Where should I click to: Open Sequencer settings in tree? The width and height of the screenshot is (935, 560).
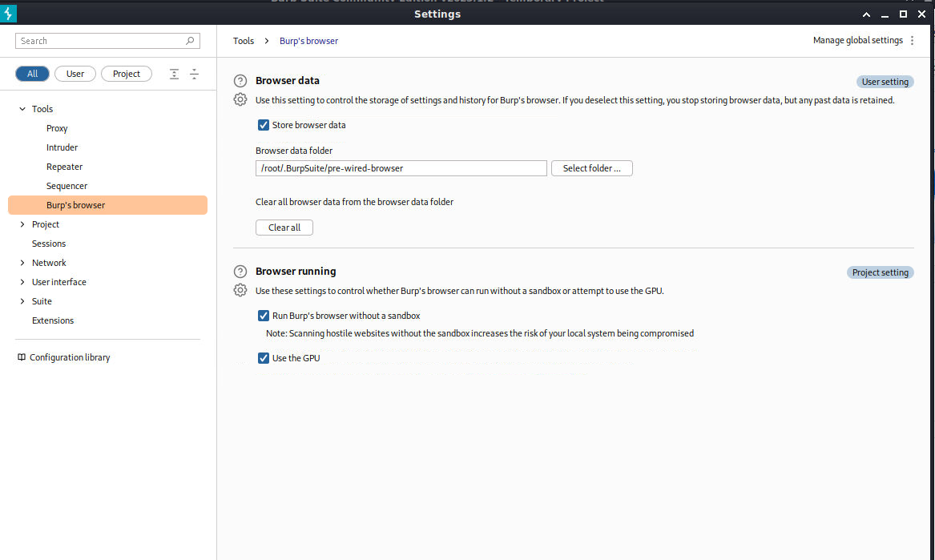click(66, 186)
